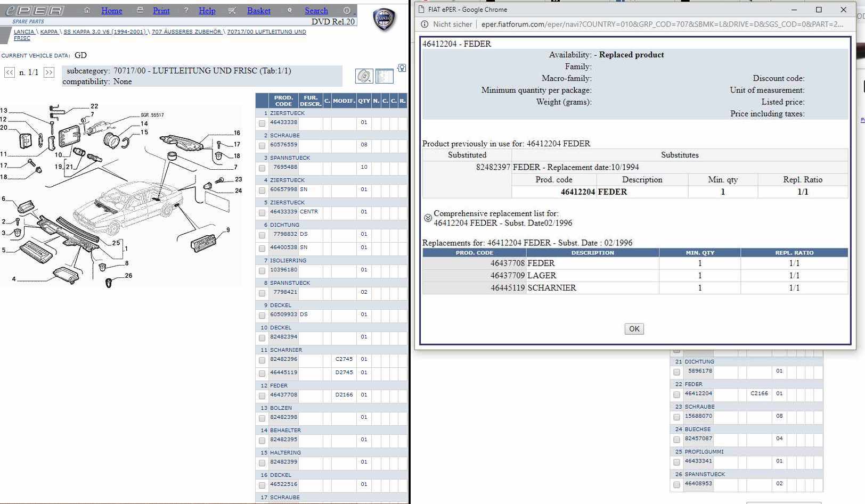Check the box for part 82482396
This screenshot has height=504, width=865.
262,360
